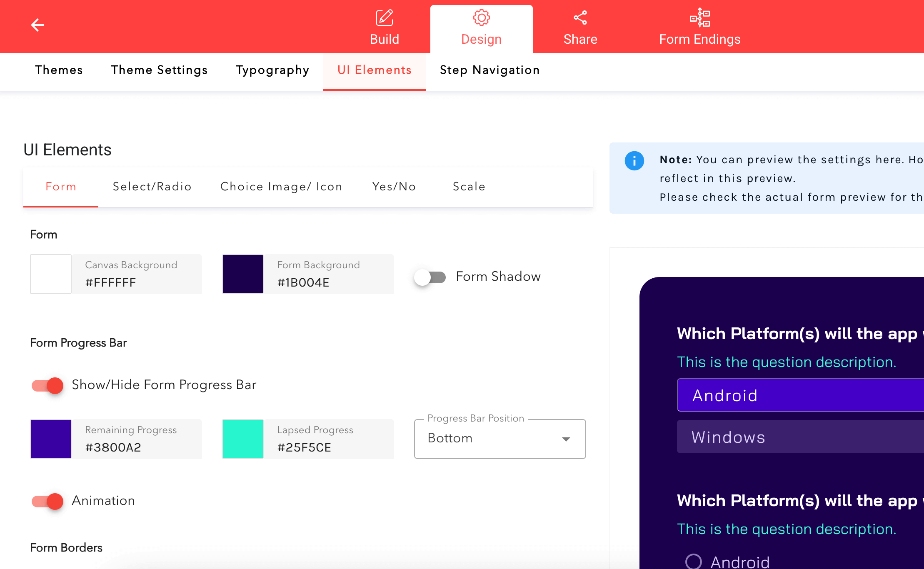Toggle the Form Shadow switch
This screenshot has height=569, width=924.
coord(430,277)
